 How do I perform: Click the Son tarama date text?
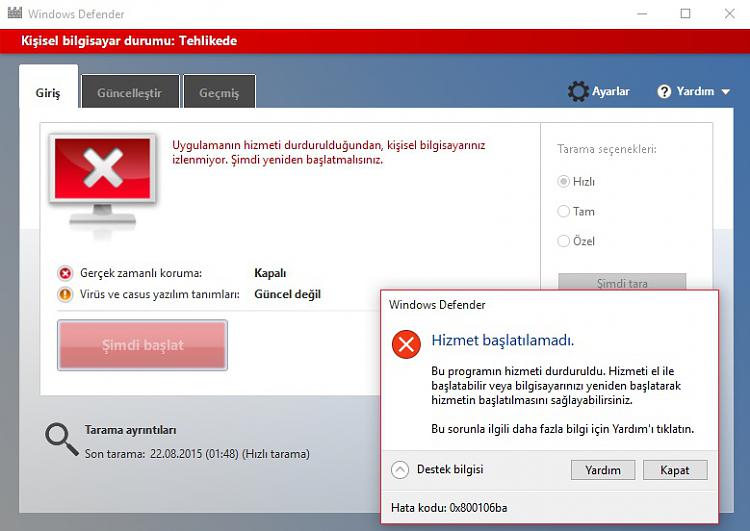pyautogui.click(x=197, y=454)
